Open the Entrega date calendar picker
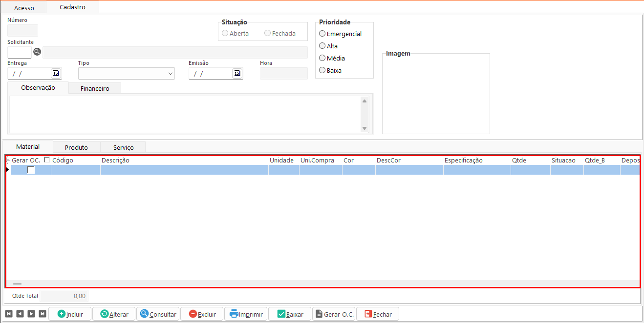Screen dimensions: 644x323 pos(56,73)
